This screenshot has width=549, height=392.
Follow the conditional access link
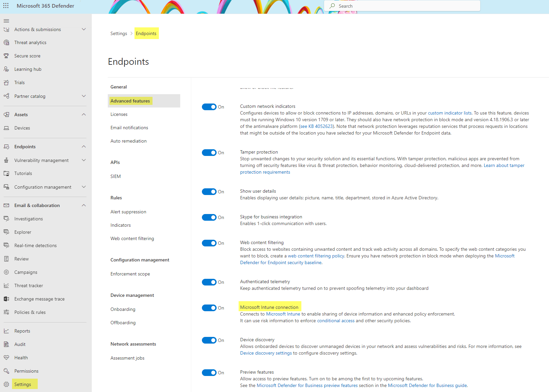(x=336, y=321)
